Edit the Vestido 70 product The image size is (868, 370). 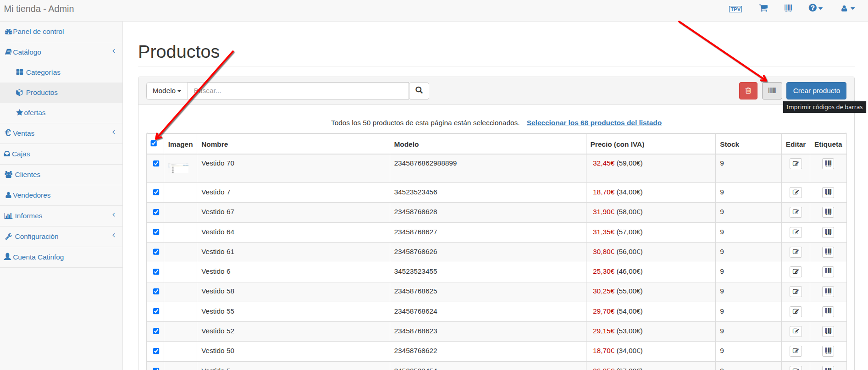click(796, 164)
